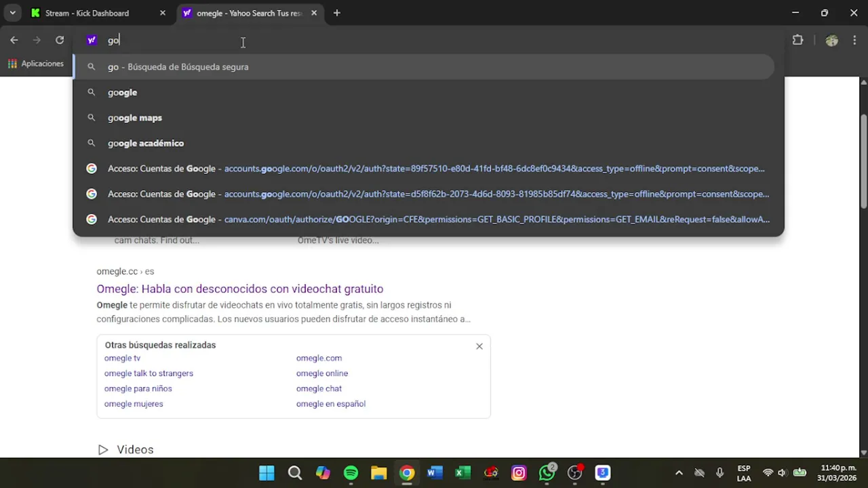Go forward to the next page

click(x=37, y=40)
